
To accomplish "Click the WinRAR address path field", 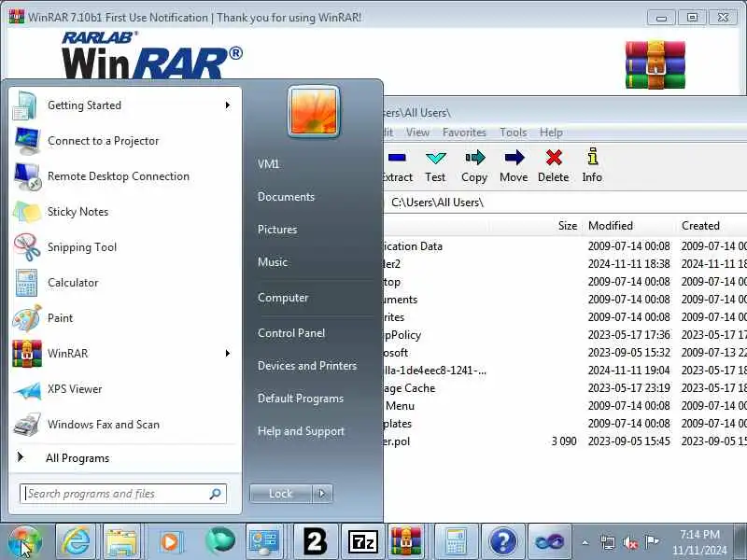I will point(565,203).
